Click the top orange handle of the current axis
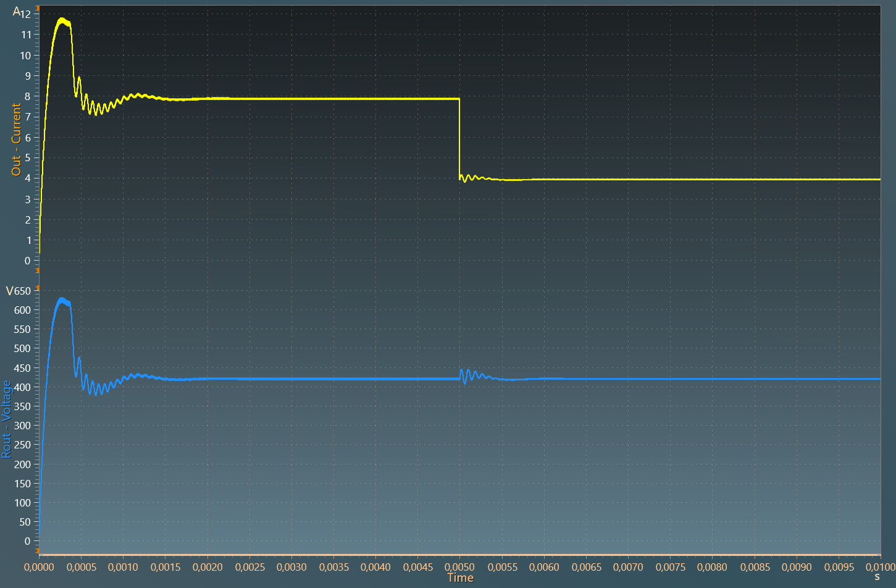This screenshot has height=588, width=896. (x=37, y=9)
